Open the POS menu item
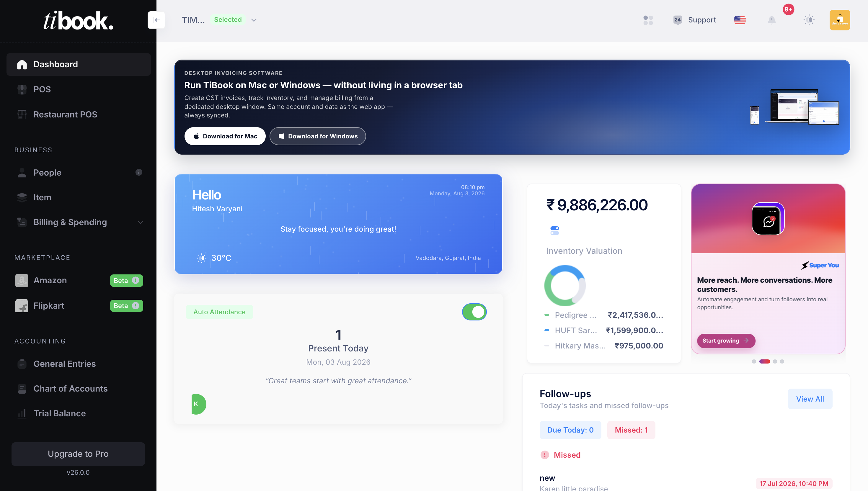The width and height of the screenshot is (868, 491). 78,89
